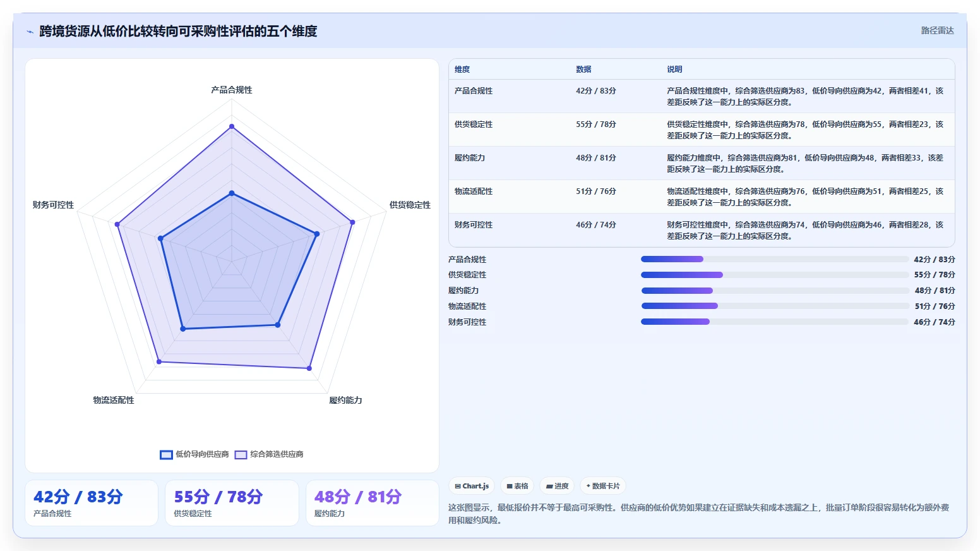Click the main title 跨境货源从低价比较

[178, 32]
